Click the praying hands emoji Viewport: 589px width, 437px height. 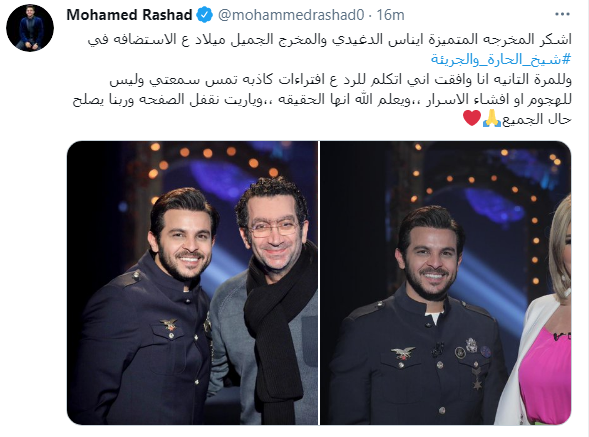tap(491, 119)
